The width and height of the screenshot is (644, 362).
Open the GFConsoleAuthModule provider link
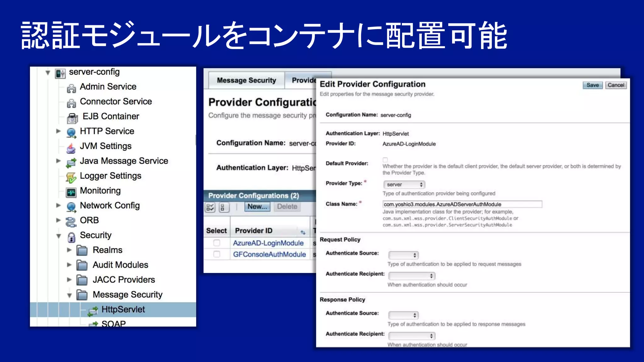coord(269,254)
